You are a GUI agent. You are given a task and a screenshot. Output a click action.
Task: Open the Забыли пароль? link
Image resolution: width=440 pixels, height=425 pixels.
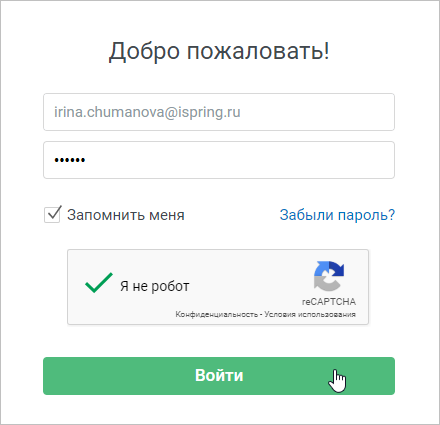pos(337,215)
